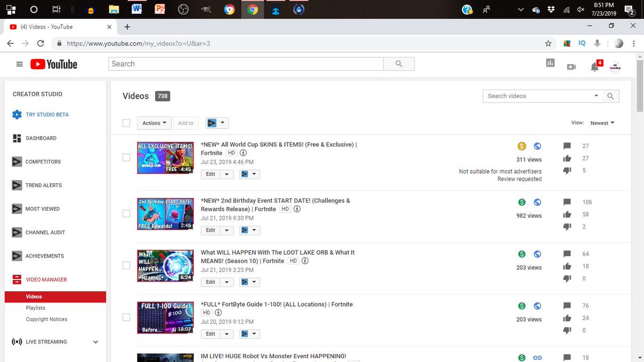Viewport: 644px width, 362px height.
Task: Open Word from the Windows taskbar
Action: pos(136,9)
